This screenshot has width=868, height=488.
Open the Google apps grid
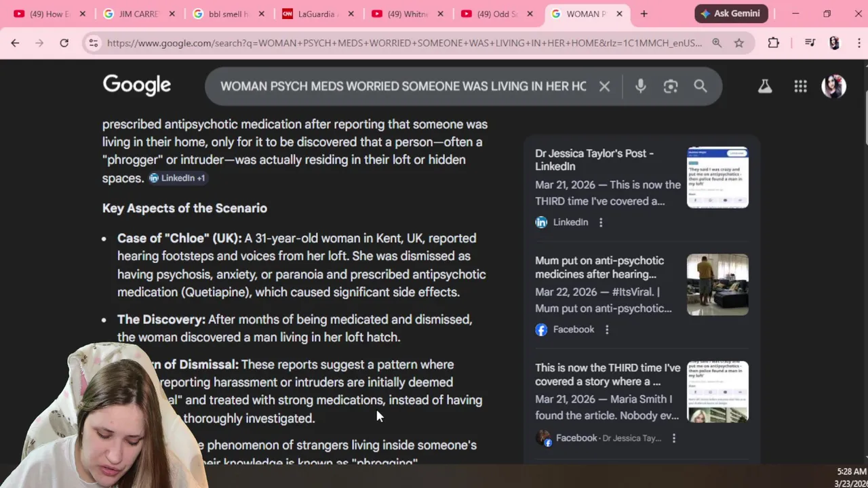coord(801,86)
